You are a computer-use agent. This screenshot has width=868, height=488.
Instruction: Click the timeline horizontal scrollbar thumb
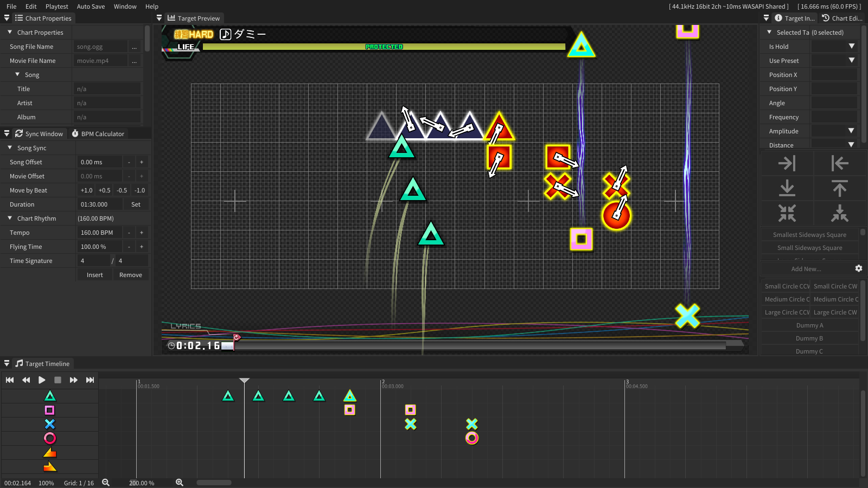(214, 483)
